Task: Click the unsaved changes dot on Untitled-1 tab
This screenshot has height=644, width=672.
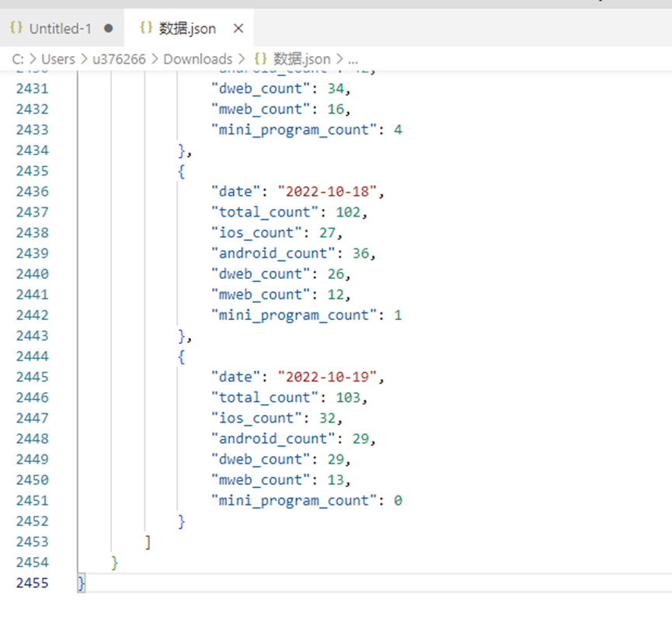Action: coord(109,28)
